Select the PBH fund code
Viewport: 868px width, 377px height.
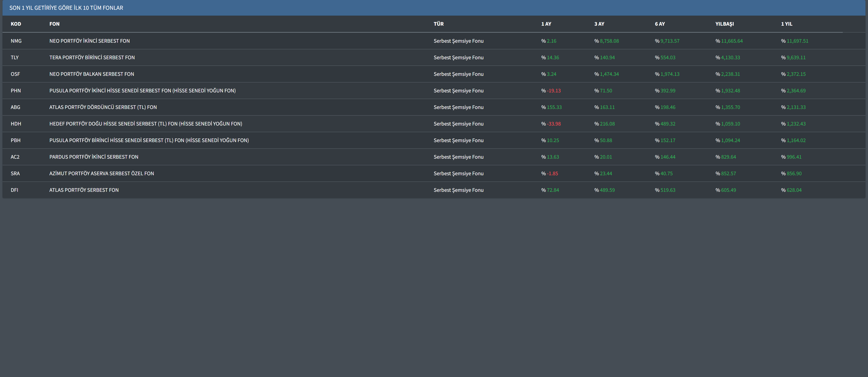tap(15, 140)
